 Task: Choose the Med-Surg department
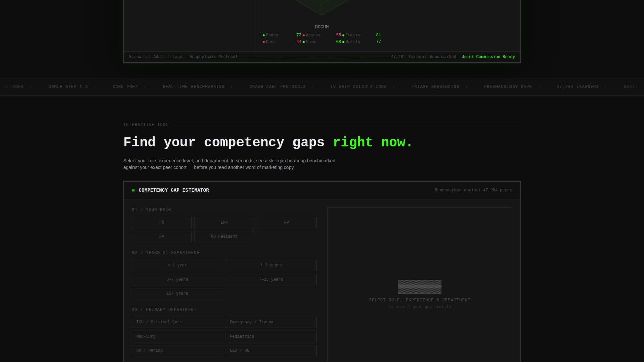click(x=177, y=337)
